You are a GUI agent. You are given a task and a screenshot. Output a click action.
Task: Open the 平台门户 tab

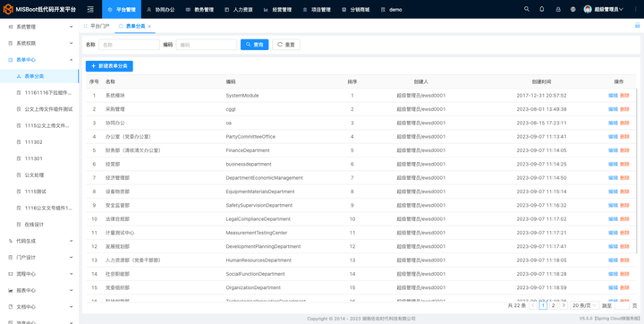pos(97,26)
